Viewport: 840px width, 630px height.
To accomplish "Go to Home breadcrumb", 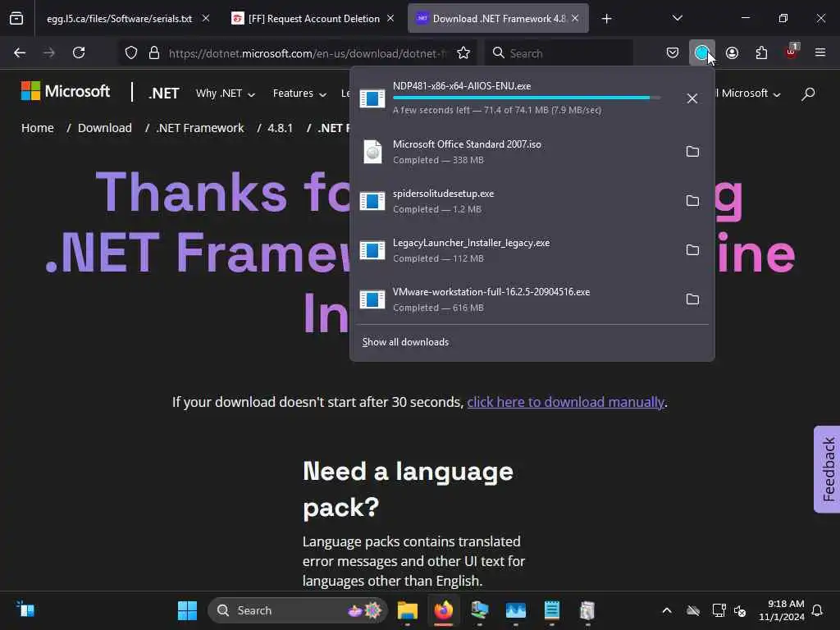I will click(38, 128).
